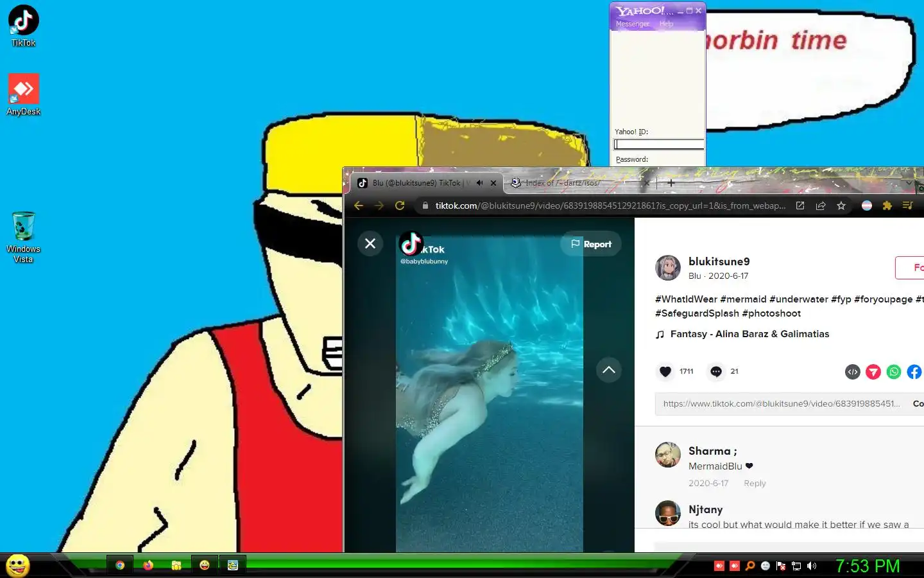Viewport: 924px width, 578px height.
Task: Share the video to WhatsApp
Action: [x=894, y=372]
